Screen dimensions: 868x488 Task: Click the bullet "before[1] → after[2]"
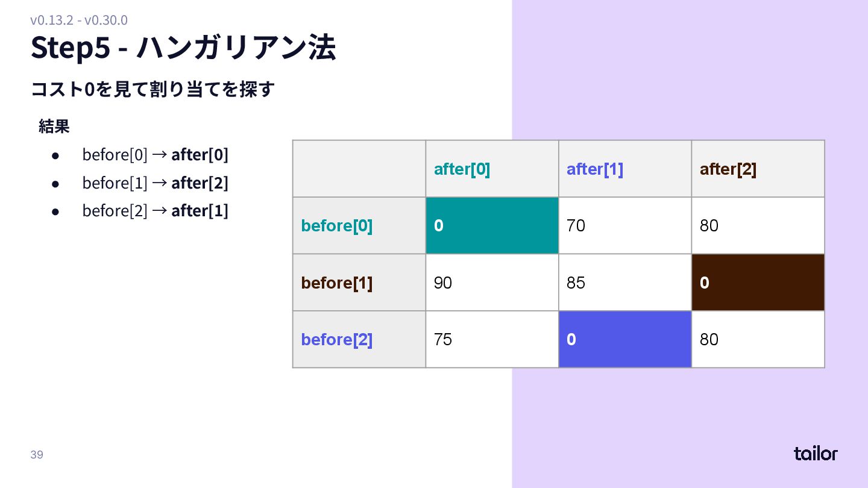pos(155,183)
